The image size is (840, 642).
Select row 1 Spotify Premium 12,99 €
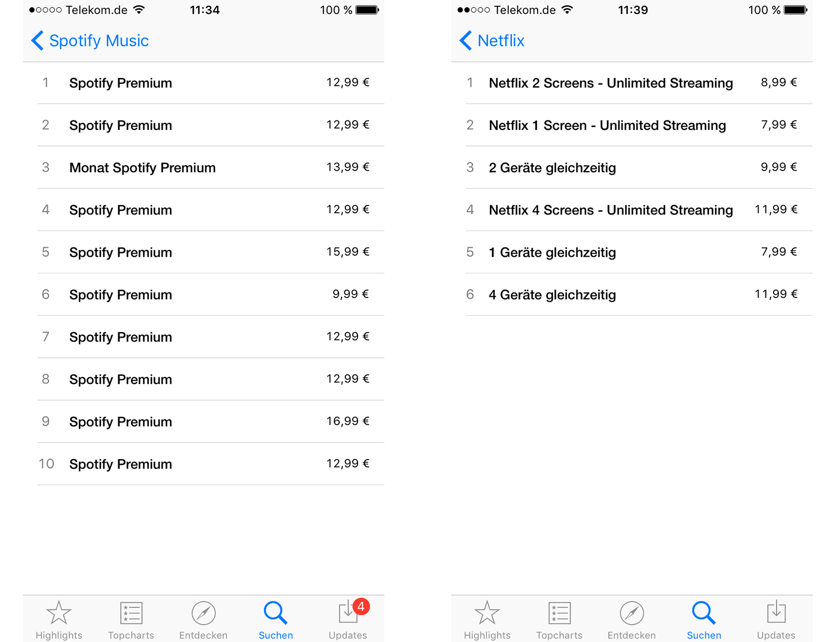click(x=211, y=83)
